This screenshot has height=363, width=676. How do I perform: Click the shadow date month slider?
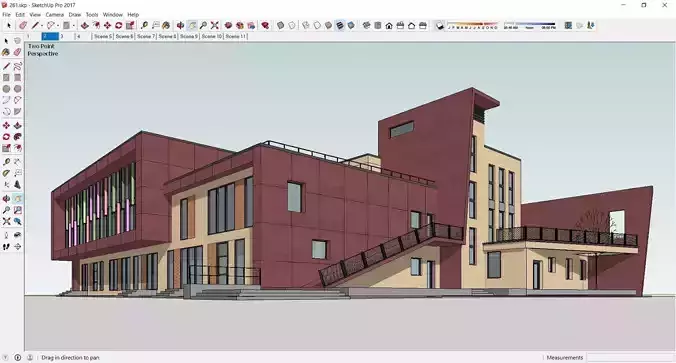pyautogui.click(x=473, y=25)
